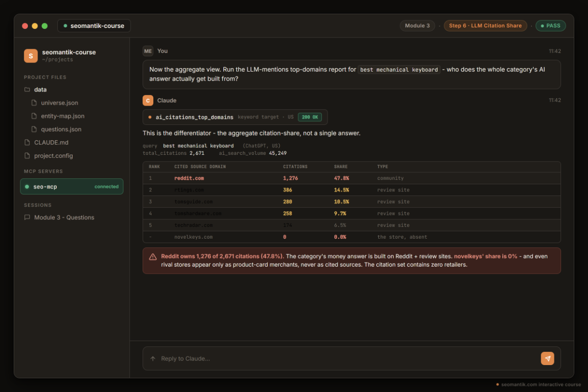This screenshot has width=588, height=392.
Task: Click the green PASS status badge
Action: point(550,25)
